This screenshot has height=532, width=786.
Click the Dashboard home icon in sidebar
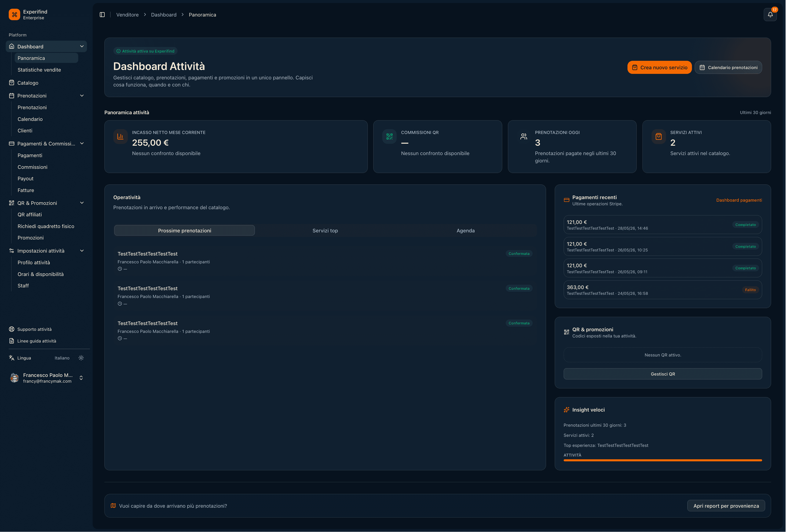tap(11, 46)
